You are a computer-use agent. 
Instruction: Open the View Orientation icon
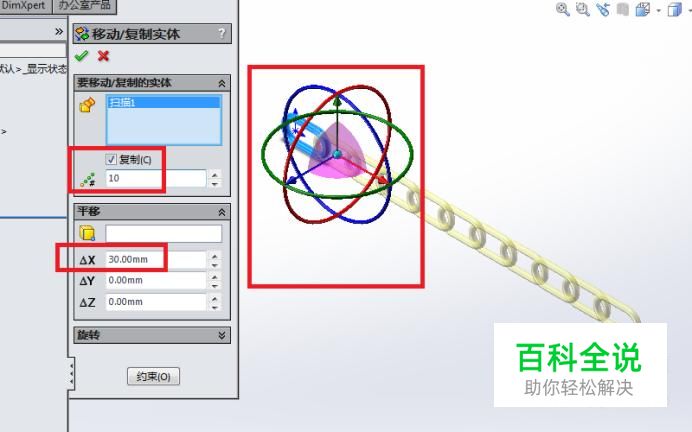pos(643,9)
